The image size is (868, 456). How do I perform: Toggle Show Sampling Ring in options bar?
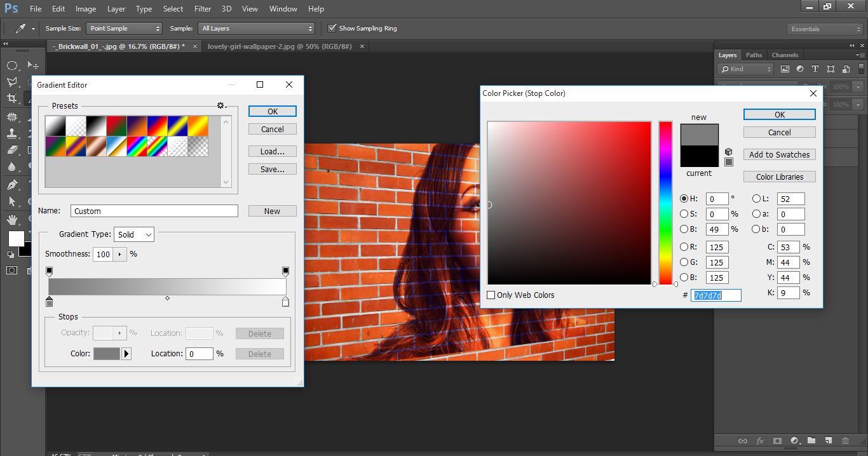pos(332,28)
